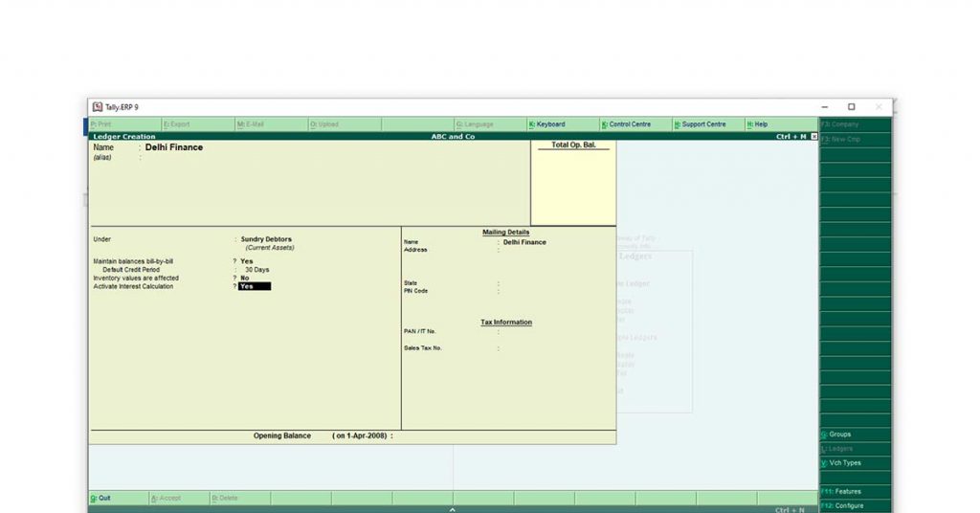Select Vch Types in right sidebar
This screenshot has height=513, width=980.
point(843,463)
